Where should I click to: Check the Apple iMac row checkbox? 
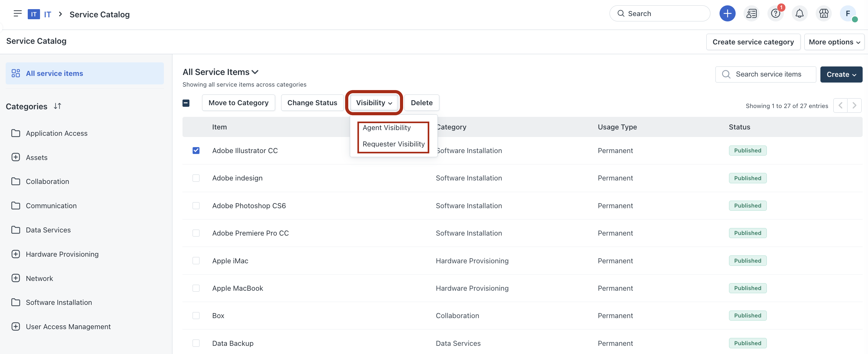click(196, 261)
